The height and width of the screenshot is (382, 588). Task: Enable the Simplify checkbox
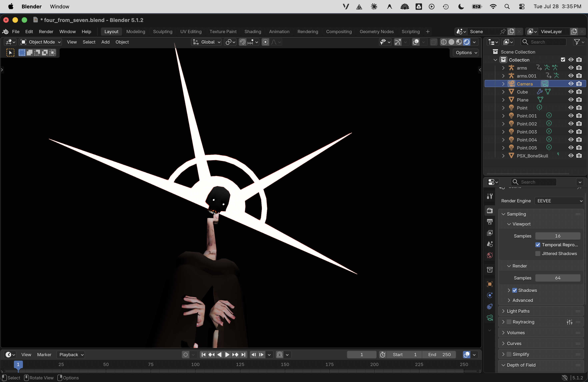509,354
